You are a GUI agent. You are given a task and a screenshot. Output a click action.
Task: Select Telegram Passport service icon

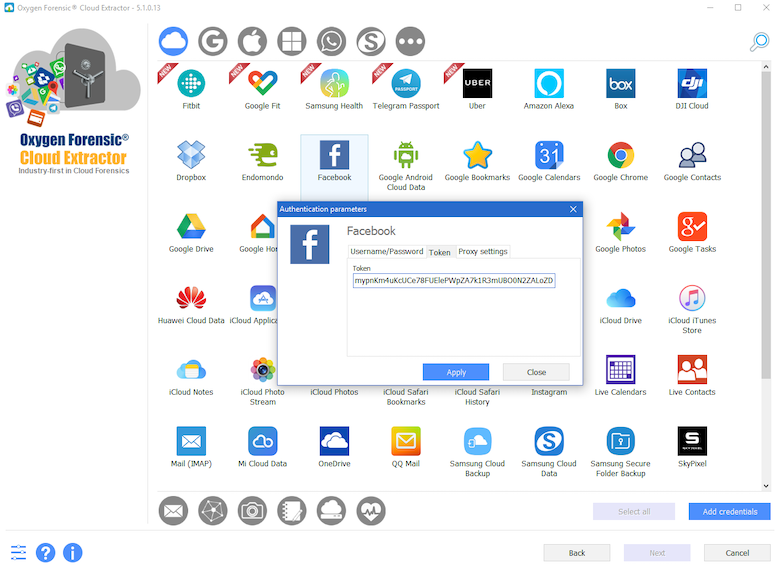point(406,84)
